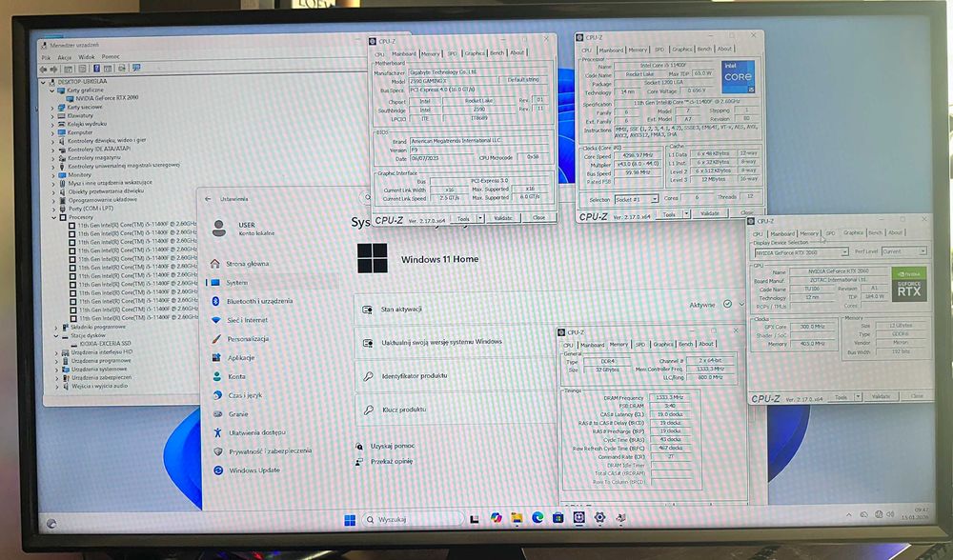
Task: Open File Explorer from the taskbar
Action: pyautogui.click(x=517, y=518)
